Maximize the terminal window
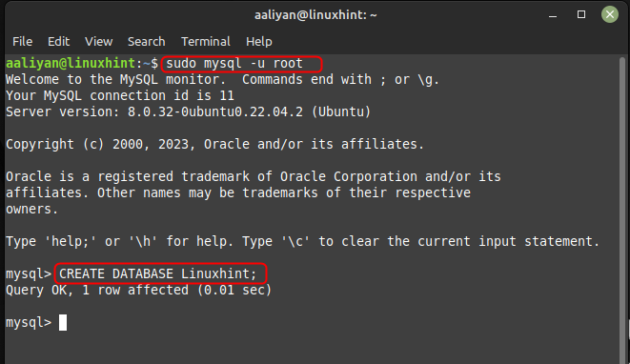Image resolution: width=630 pixels, height=364 pixels. pos(581,15)
